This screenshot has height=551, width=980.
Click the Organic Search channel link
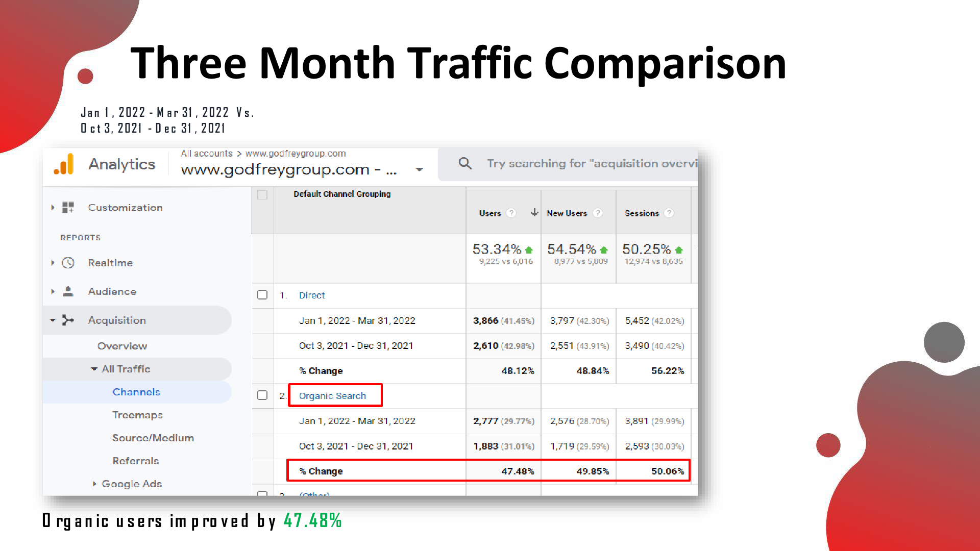point(332,396)
